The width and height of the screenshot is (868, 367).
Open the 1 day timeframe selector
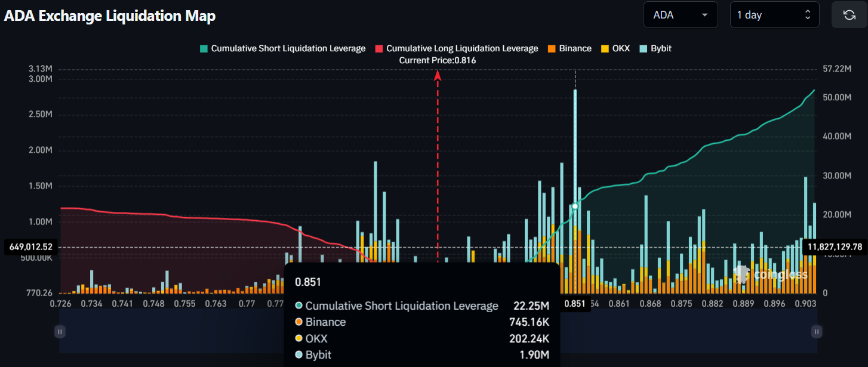[775, 15]
